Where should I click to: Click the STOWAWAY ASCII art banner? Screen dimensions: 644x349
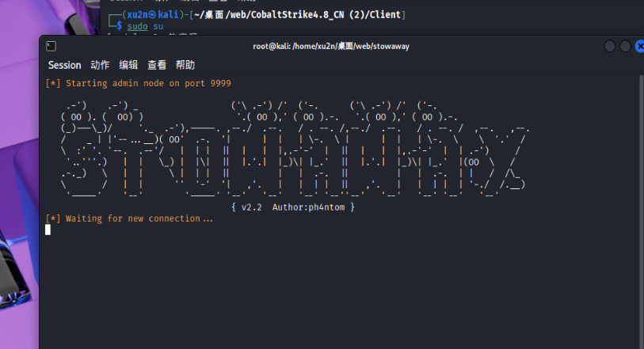pos(294,150)
